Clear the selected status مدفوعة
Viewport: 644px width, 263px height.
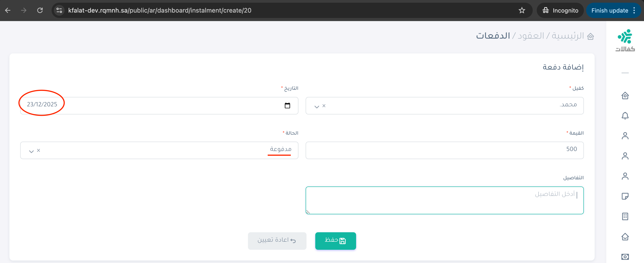[x=39, y=150]
